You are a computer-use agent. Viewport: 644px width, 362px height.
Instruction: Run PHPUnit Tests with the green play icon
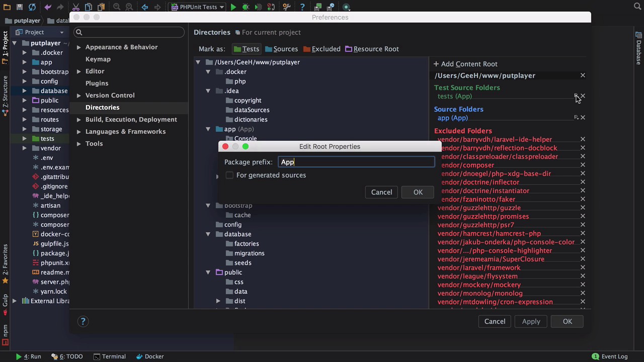pos(233,7)
